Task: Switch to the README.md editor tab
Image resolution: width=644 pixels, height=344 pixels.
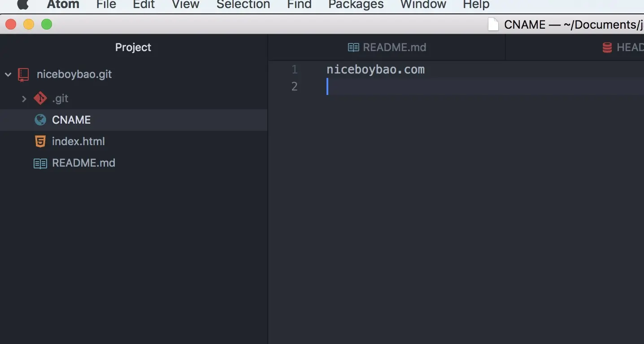Action: click(x=387, y=47)
